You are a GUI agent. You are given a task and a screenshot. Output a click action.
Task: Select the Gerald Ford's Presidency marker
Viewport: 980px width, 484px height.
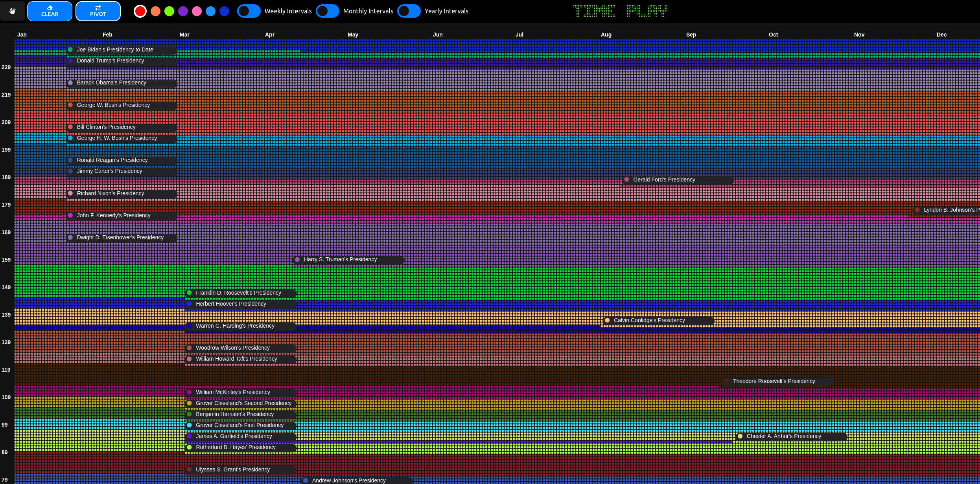(x=626, y=180)
